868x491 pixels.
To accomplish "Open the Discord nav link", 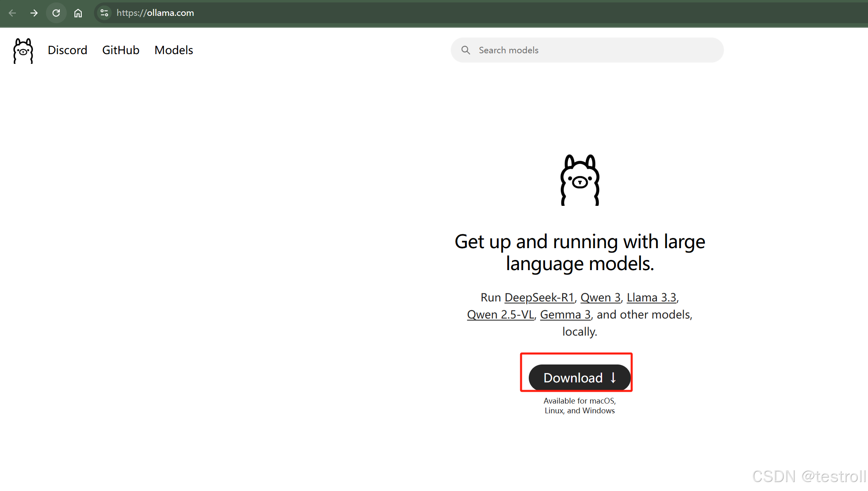I will 68,50.
